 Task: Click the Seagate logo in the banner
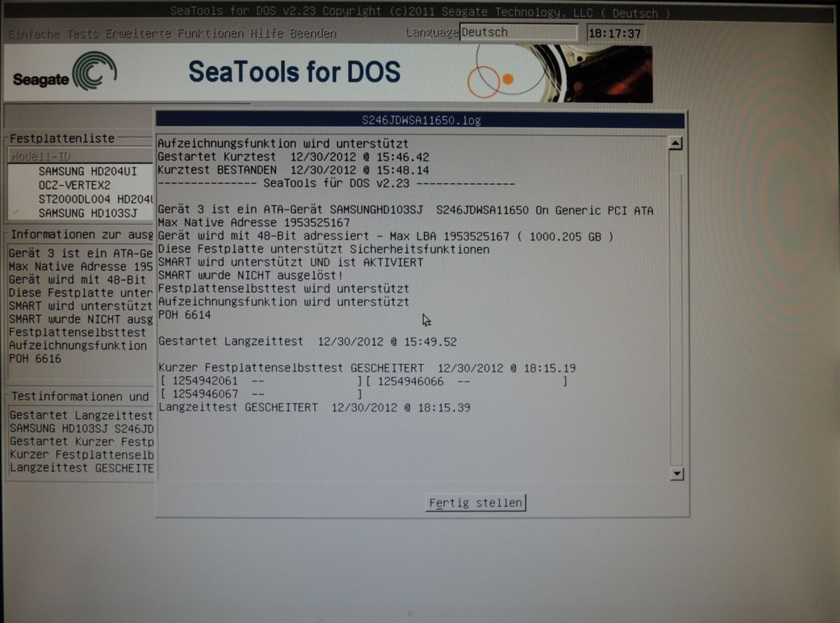pos(64,73)
